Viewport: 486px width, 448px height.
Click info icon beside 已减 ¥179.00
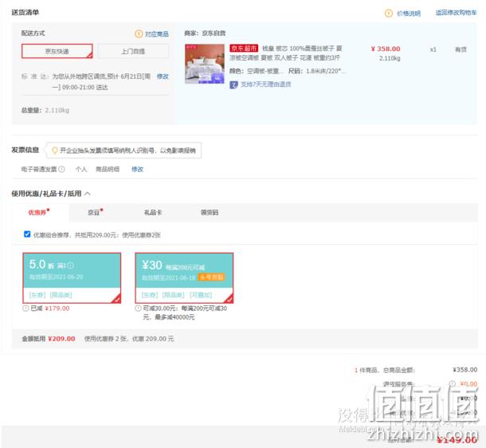click(x=25, y=308)
